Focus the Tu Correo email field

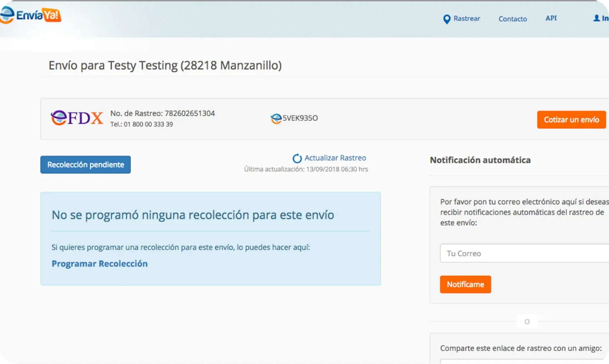pos(524,253)
